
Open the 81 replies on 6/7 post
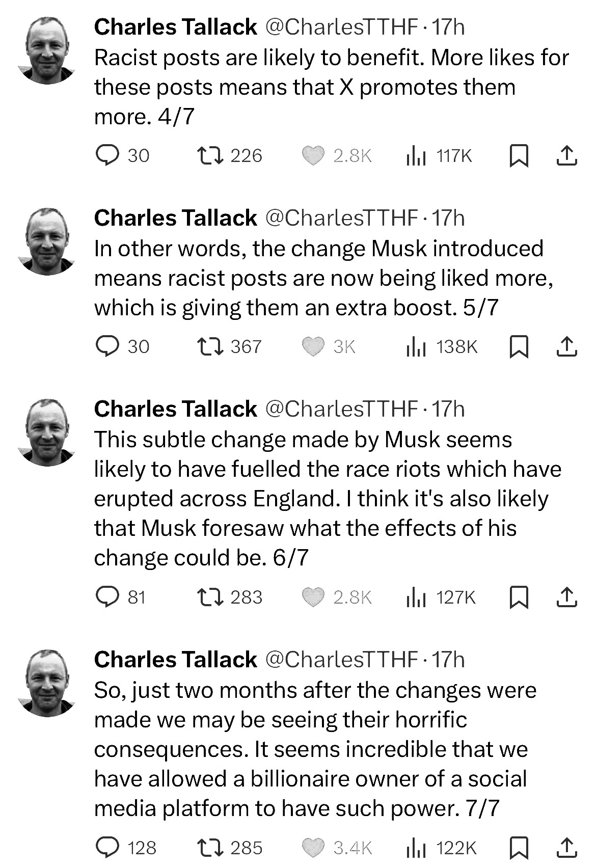[x=121, y=597]
